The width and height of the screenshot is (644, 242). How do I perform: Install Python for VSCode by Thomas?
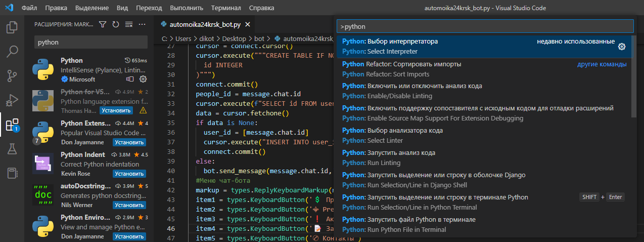pyautogui.click(x=116, y=110)
